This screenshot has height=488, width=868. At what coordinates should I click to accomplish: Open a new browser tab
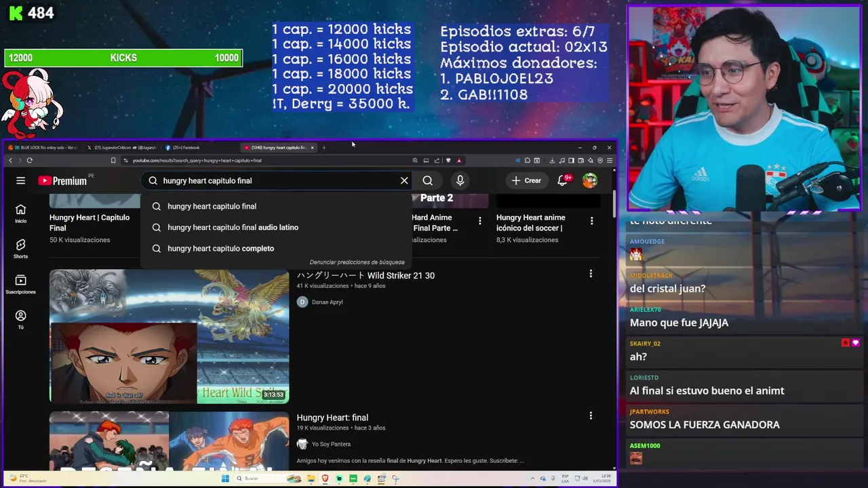[x=324, y=148]
